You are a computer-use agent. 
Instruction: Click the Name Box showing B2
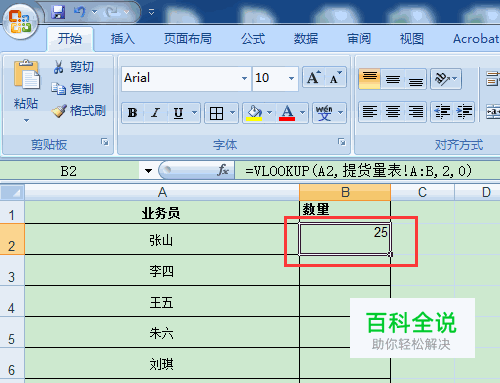pos(69,171)
